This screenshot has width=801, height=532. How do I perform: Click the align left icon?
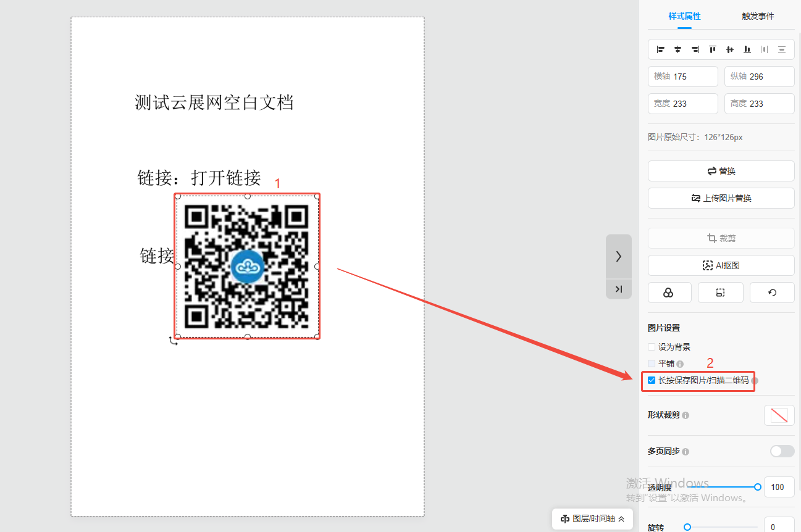660,49
